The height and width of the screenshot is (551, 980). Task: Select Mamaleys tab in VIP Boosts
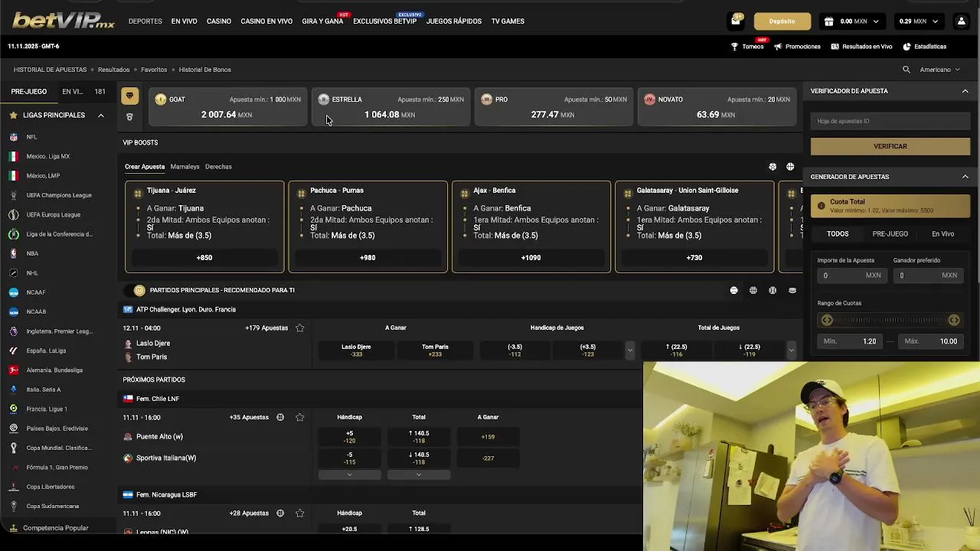(x=185, y=167)
